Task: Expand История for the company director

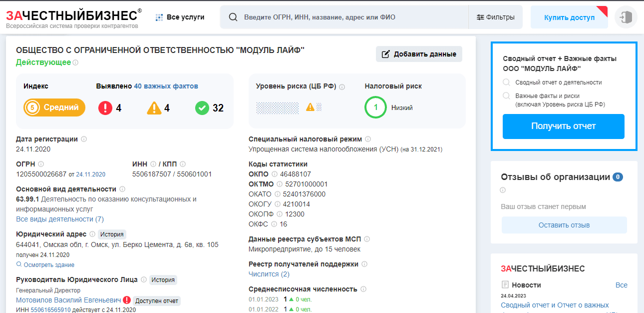Action: pos(163,280)
